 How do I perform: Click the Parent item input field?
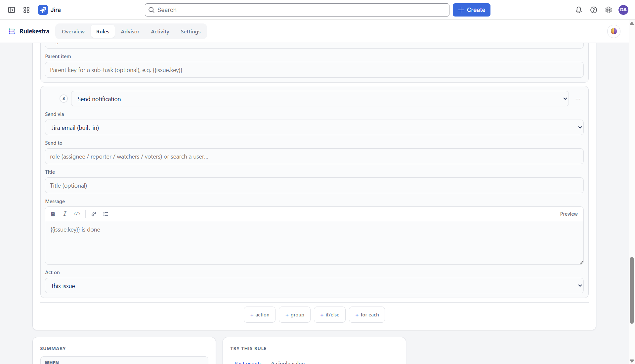(x=314, y=70)
